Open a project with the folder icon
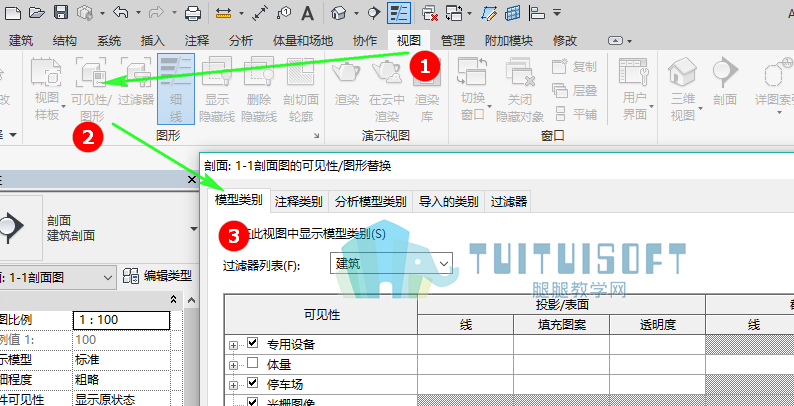Screen dimensions: 794x406 37,12
